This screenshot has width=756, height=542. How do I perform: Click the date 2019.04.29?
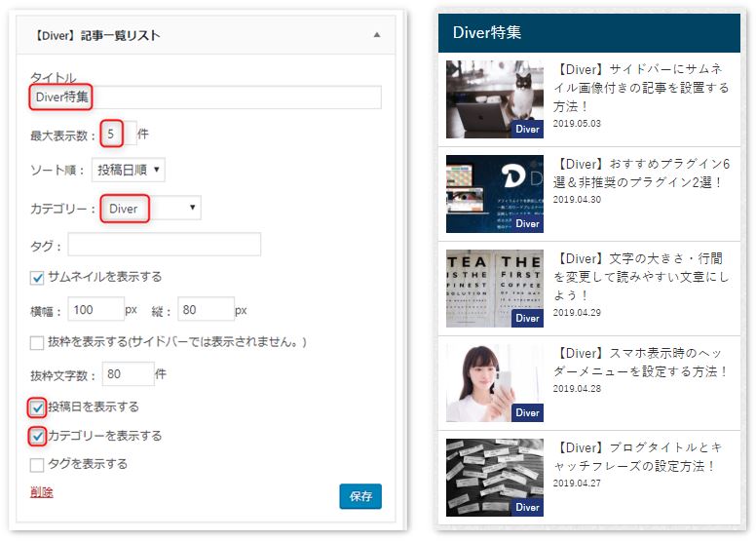577,313
